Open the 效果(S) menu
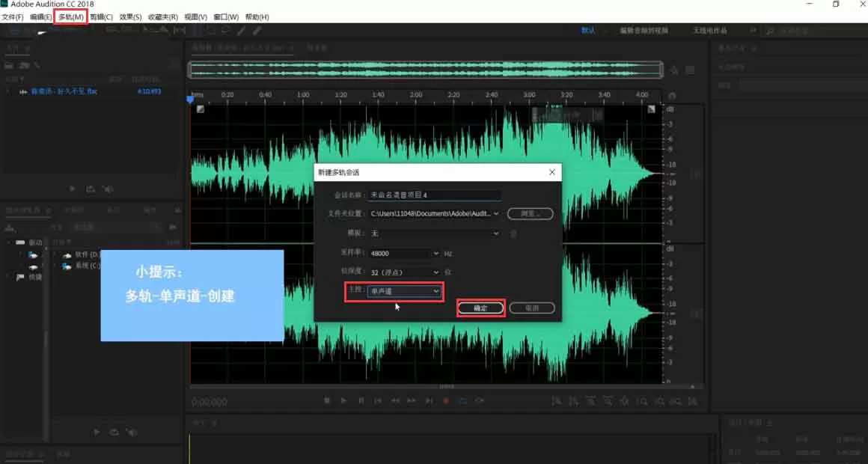 coord(131,17)
